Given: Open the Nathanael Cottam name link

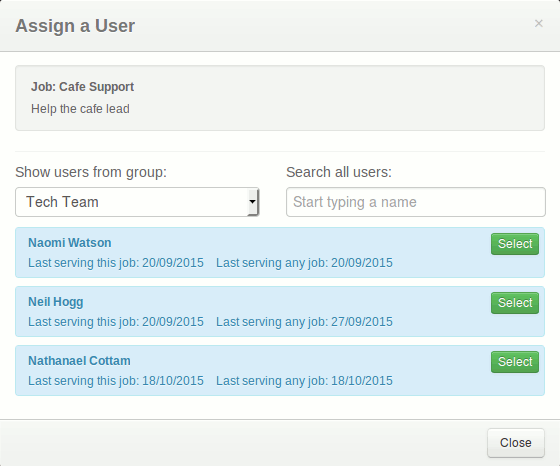Looking at the screenshot, I should click(79, 361).
